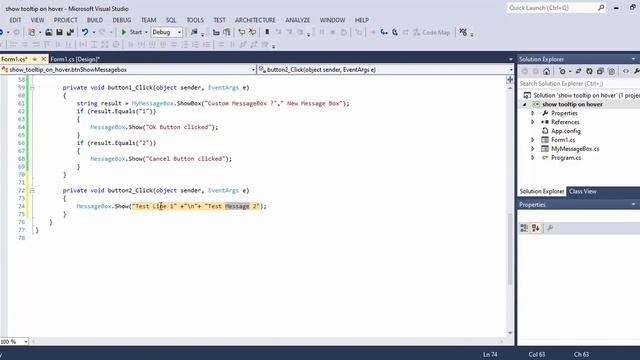Expand the References tree node
This screenshot has height=360, width=640.
pyautogui.click(x=533, y=122)
